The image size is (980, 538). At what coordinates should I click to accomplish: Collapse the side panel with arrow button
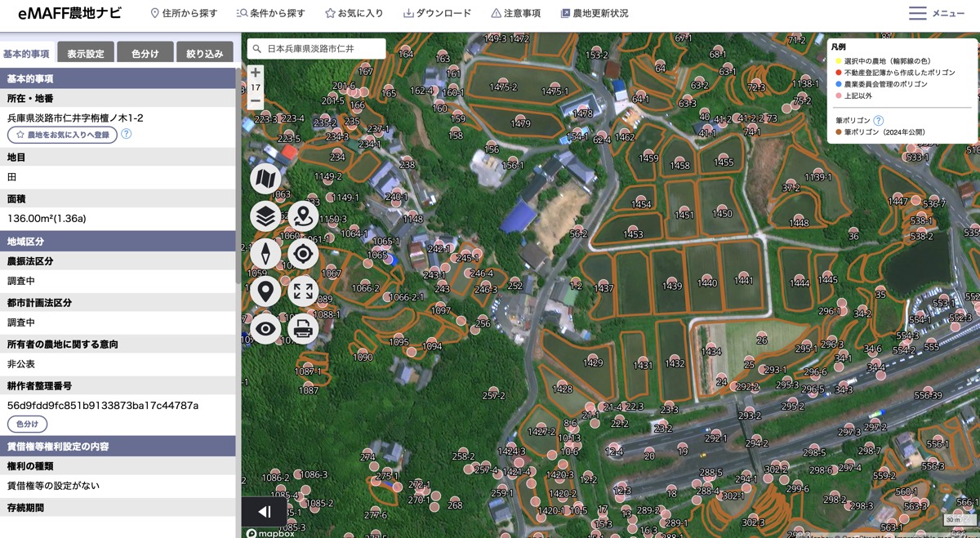coord(264,512)
